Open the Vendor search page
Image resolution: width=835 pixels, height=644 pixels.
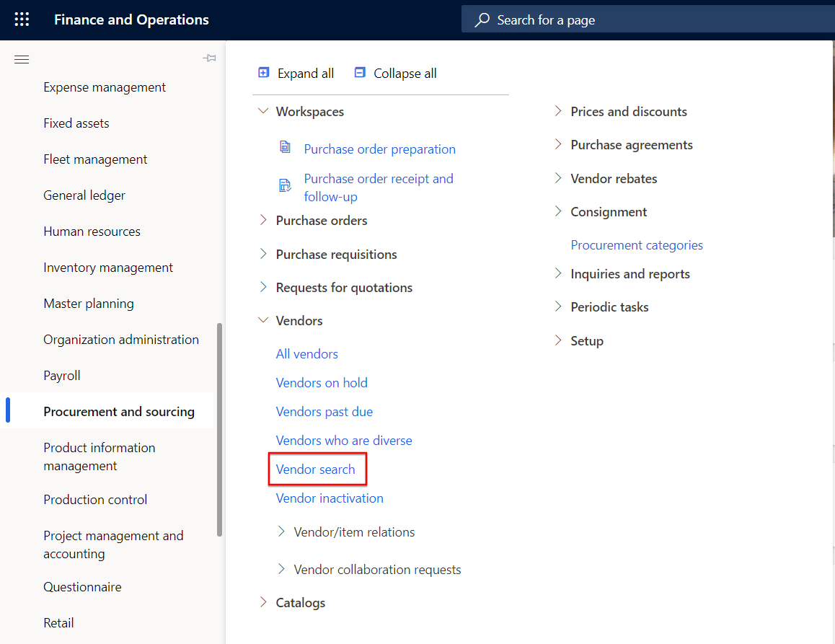(x=315, y=469)
